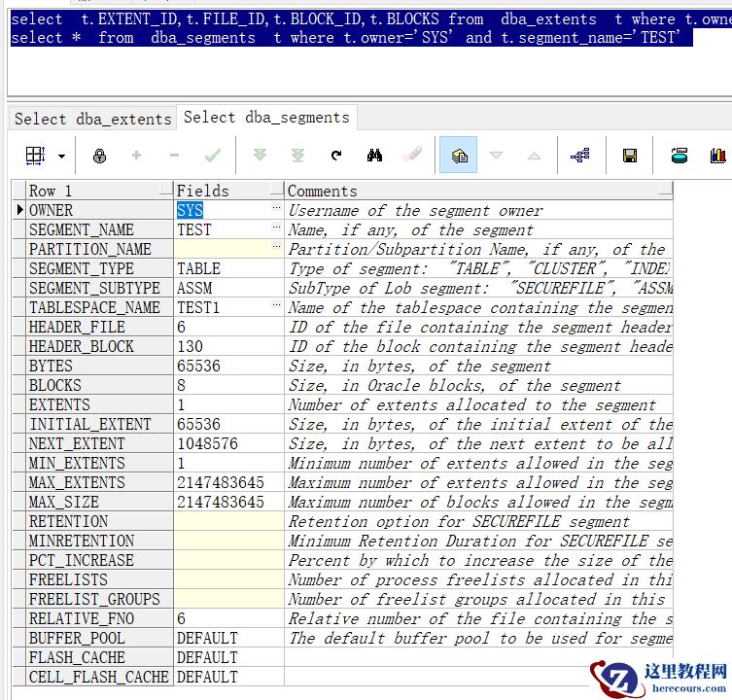This screenshot has width=732, height=700.
Task: Click the padlock edit data icon
Action: (x=99, y=156)
